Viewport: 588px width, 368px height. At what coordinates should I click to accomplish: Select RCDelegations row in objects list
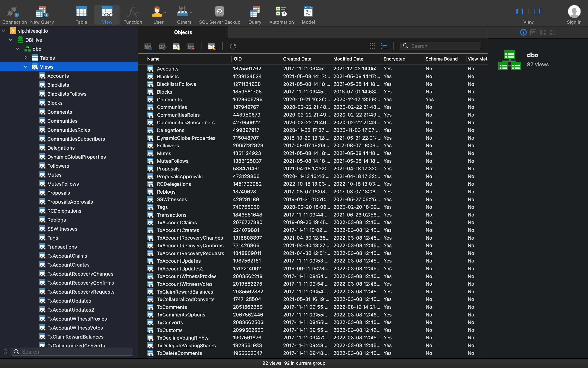click(x=313, y=184)
